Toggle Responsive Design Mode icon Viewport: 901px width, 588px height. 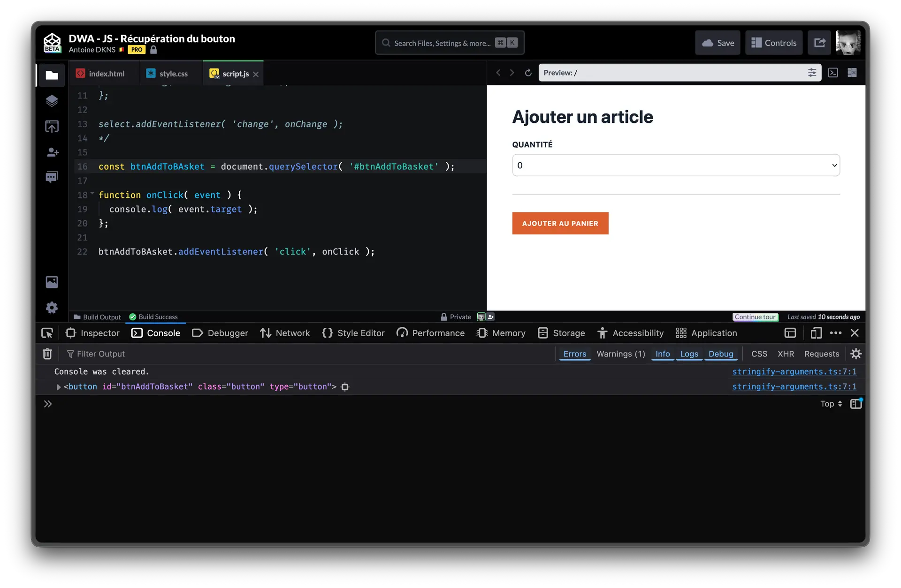(816, 333)
